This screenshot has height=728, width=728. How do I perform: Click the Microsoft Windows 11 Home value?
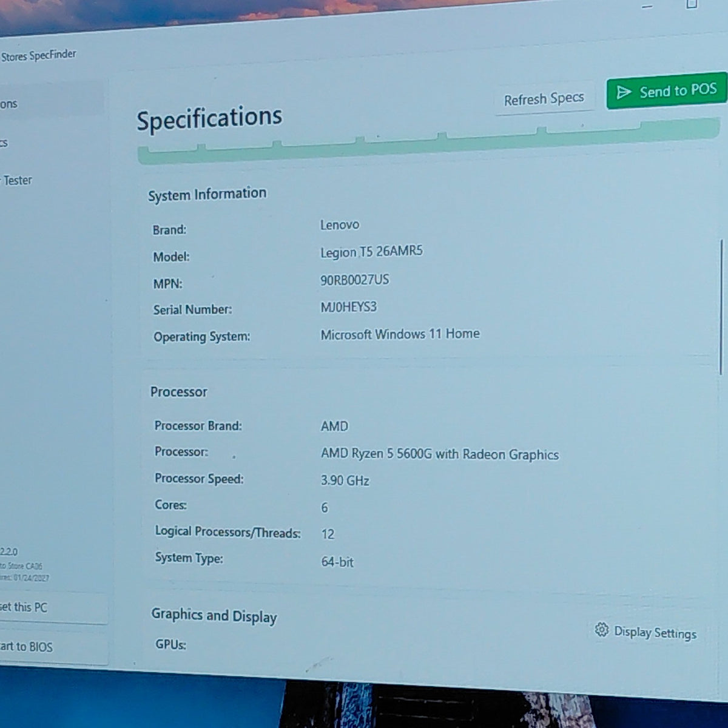(x=400, y=334)
